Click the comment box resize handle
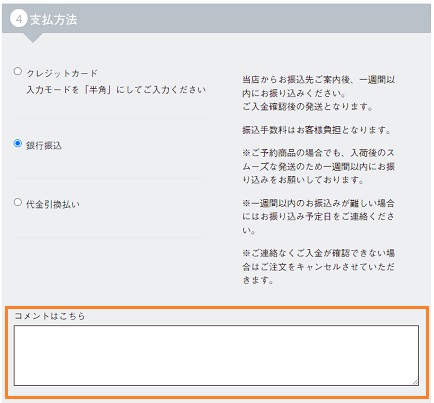 415,382
